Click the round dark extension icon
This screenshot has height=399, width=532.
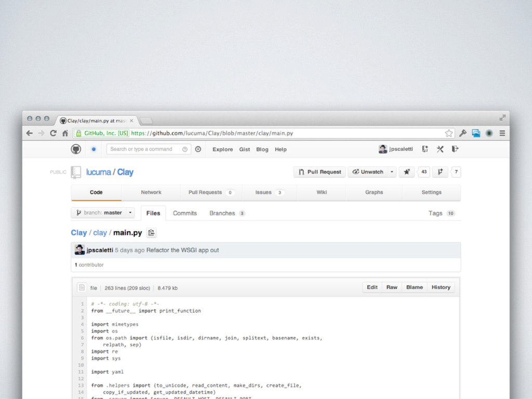[489, 134]
